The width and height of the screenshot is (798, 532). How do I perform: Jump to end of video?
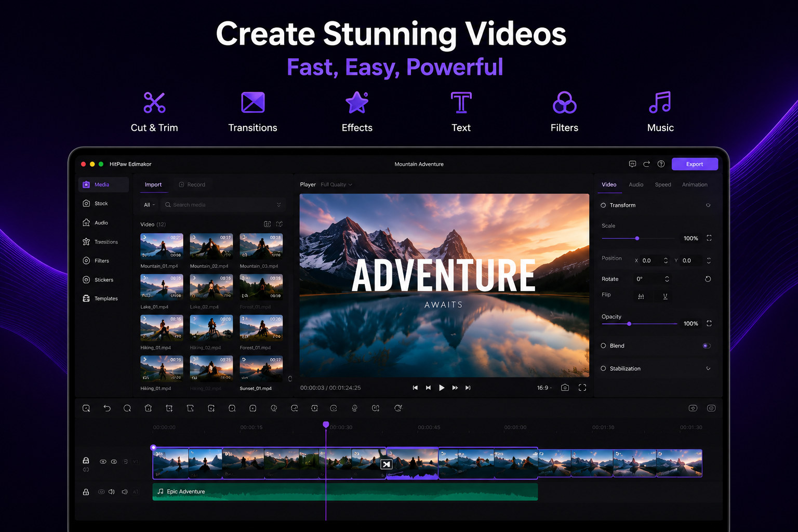[468, 388]
